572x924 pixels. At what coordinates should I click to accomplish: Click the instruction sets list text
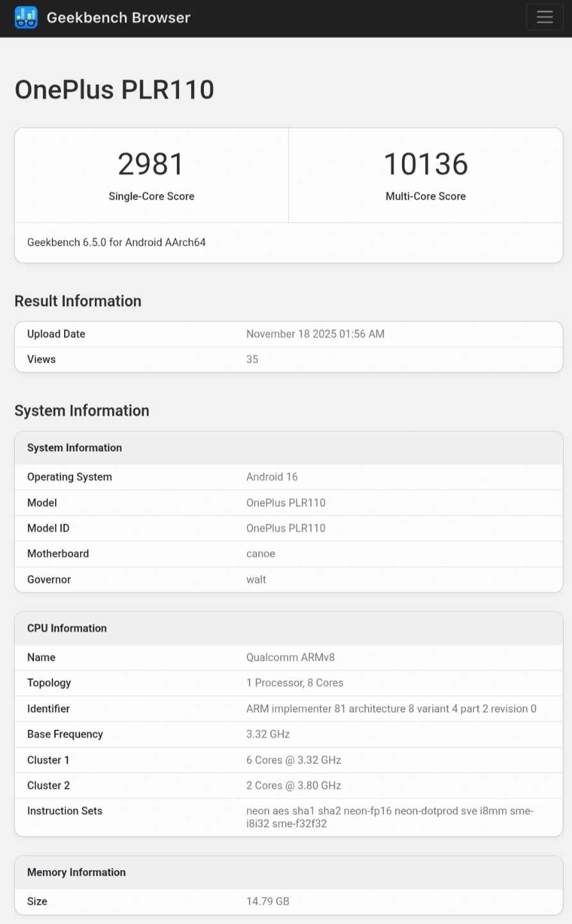coord(389,817)
